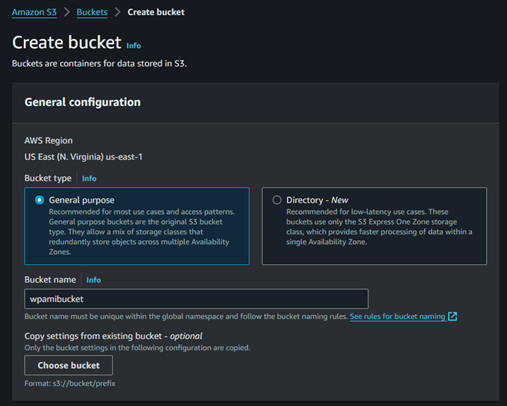The image size is (507, 406).
Task: Select the Directory - New radio button
Action: (x=277, y=200)
